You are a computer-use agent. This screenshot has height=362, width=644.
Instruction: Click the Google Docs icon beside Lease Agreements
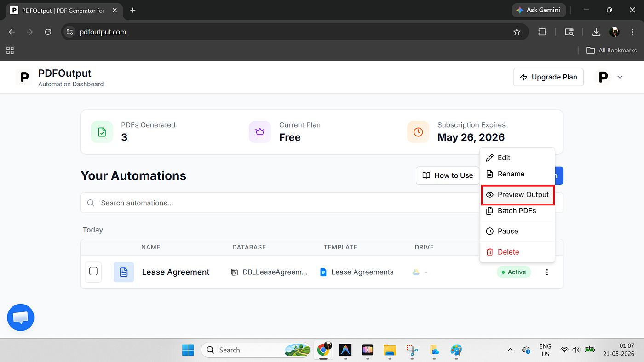[x=323, y=272]
